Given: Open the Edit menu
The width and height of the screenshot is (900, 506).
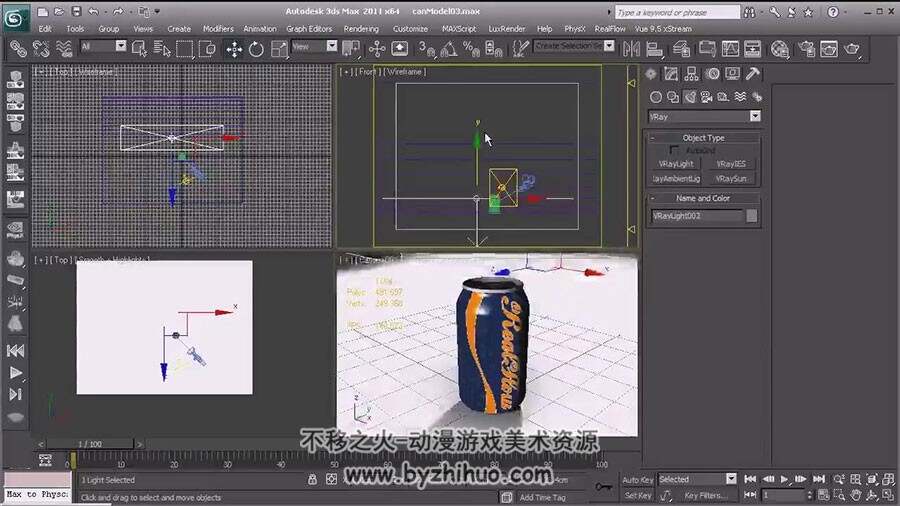Looking at the screenshot, I should [x=45, y=29].
